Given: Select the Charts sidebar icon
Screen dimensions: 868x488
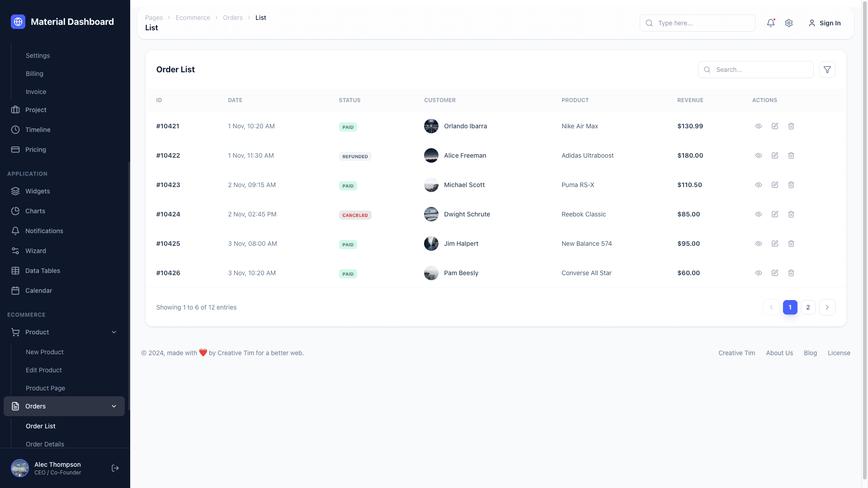Looking at the screenshot, I should [x=15, y=211].
